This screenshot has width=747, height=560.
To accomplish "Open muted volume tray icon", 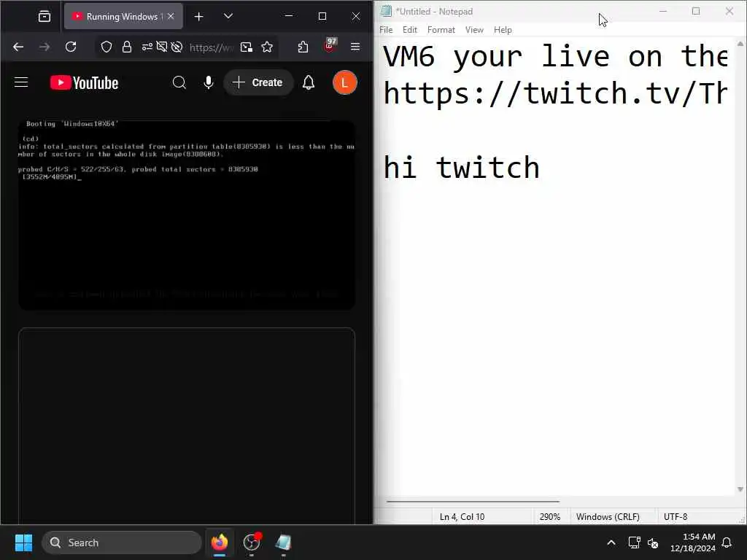I will click(653, 542).
